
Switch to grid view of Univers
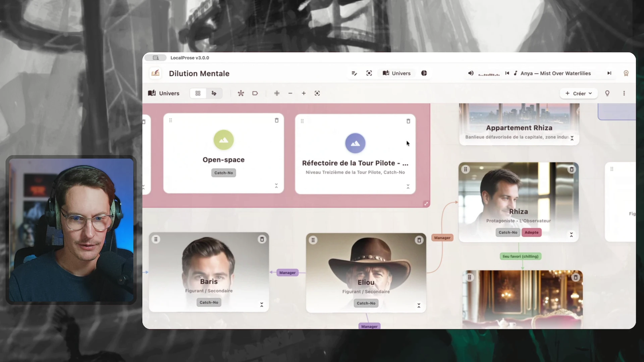point(198,93)
